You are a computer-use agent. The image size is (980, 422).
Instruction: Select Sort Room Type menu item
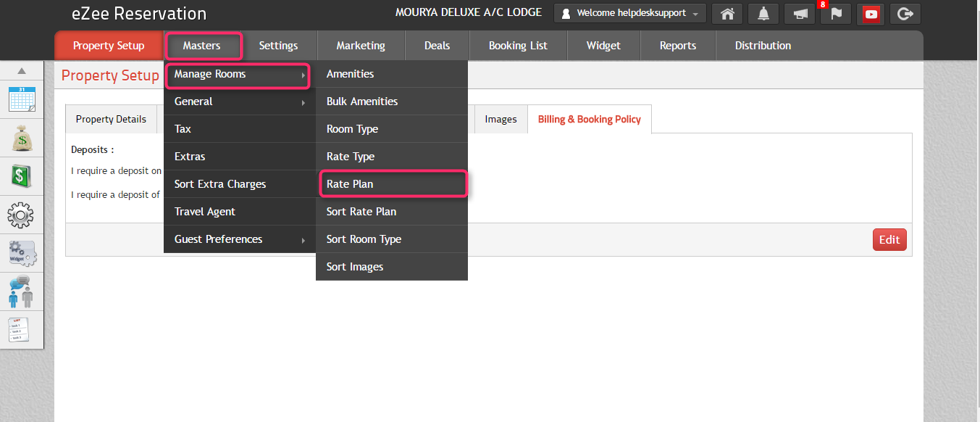[x=392, y=239]
